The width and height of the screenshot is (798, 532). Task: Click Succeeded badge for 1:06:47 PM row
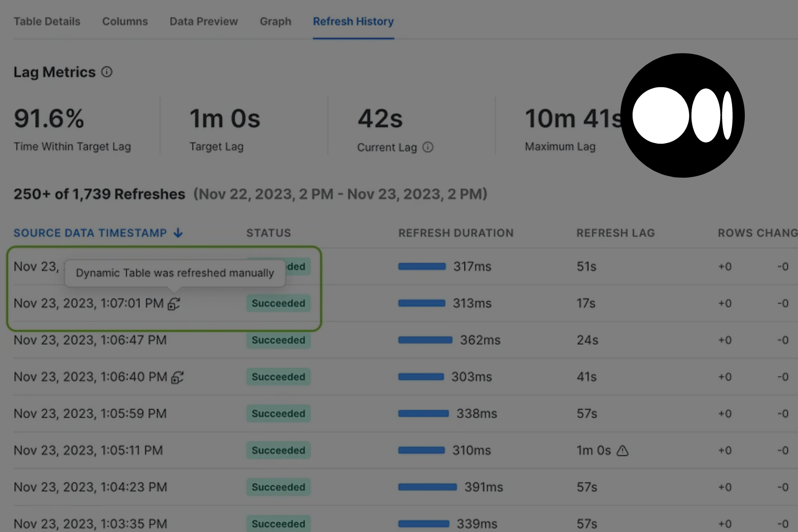coord(278,340)
